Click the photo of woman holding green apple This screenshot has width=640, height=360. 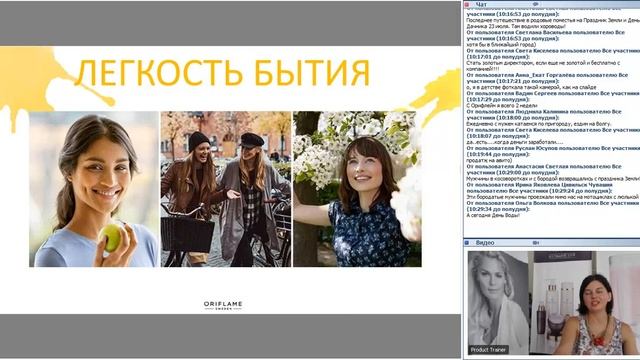click(x=94, y=189)
